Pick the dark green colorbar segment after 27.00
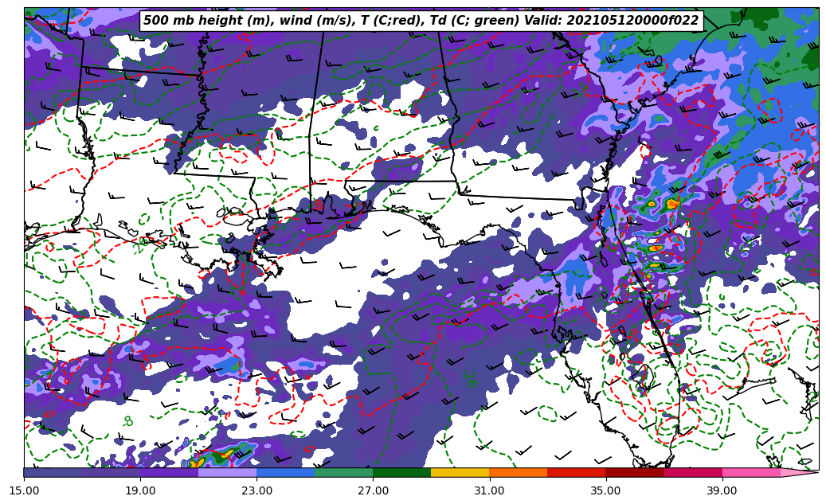This screenshot has width=826, height=504. click(401, 472)
